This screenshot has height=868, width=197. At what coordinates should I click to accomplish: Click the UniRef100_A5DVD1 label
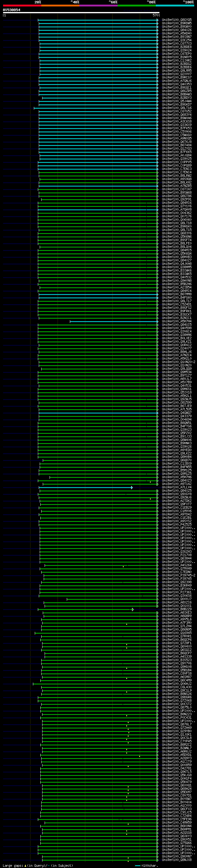[x=176, y=754]
